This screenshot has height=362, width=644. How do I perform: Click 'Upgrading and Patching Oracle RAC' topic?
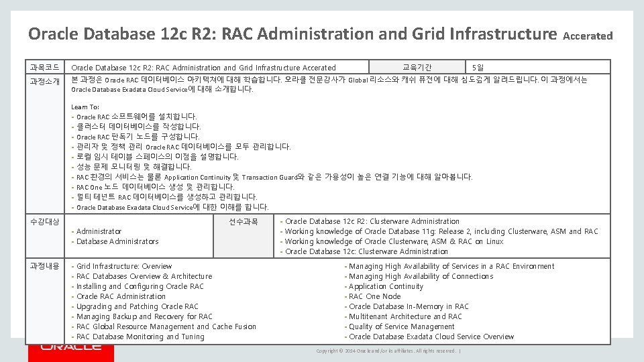pos(137,306)
